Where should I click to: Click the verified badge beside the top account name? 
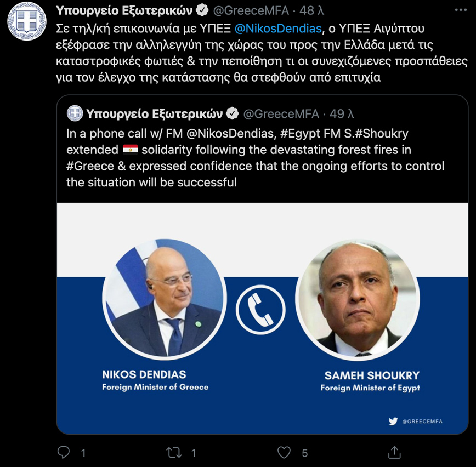[x=202, y=10]
